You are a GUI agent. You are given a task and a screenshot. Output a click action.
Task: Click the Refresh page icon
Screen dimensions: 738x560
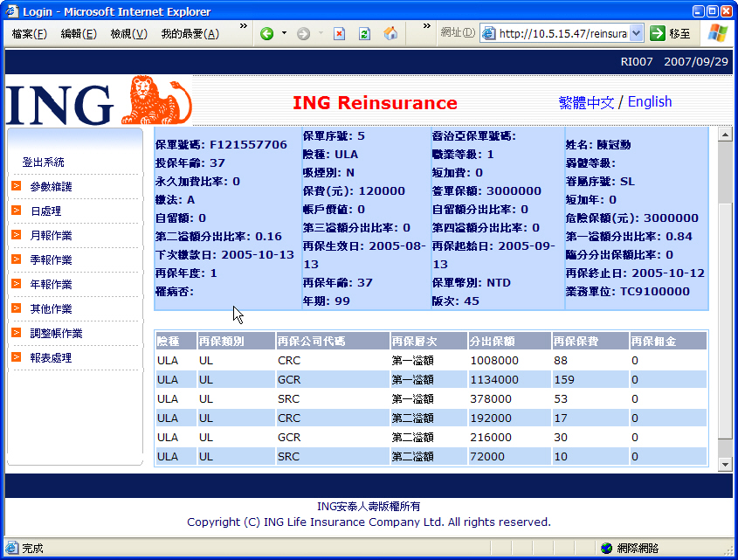pos(364,33)
